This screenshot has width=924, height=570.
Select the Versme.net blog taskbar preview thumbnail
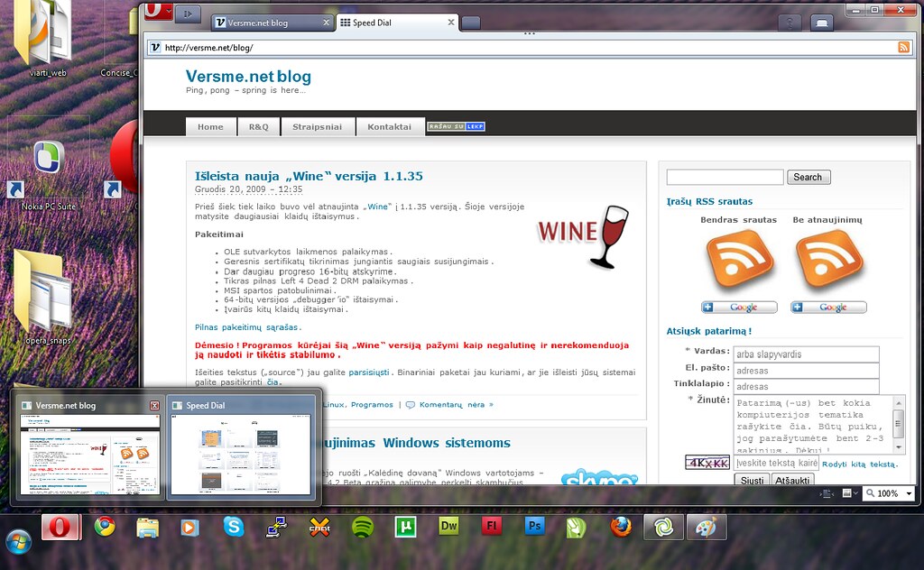[x=90, y=454]
